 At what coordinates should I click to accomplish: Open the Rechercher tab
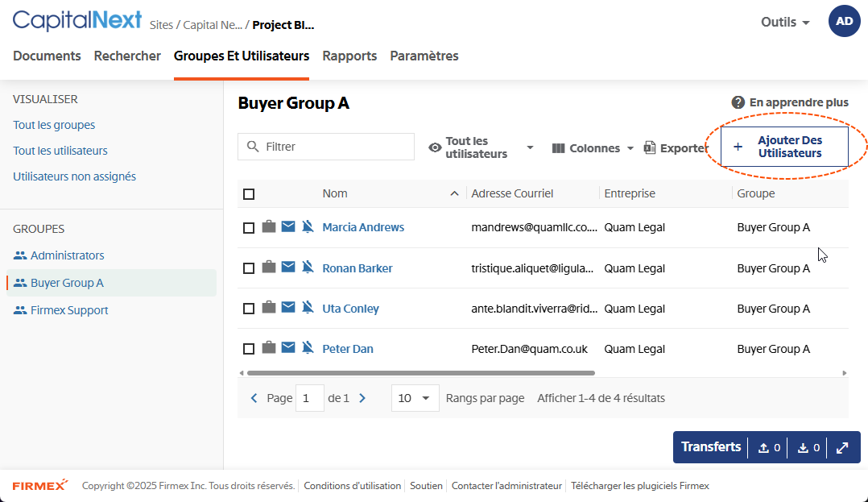point(127,56)
